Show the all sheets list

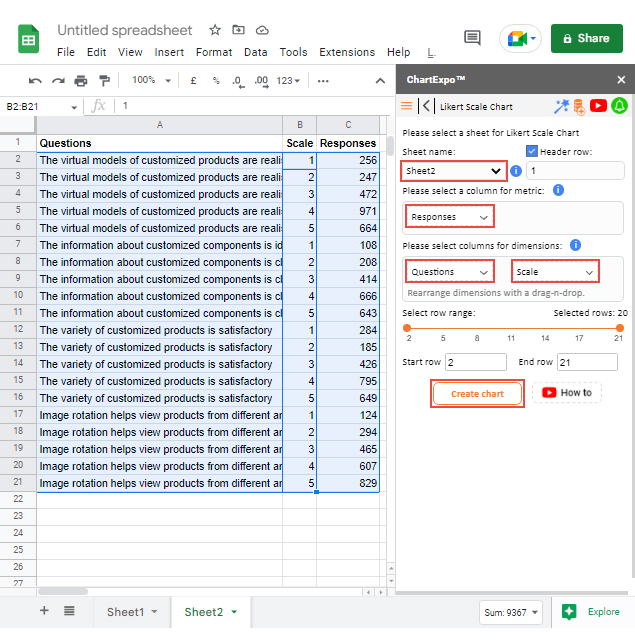pyautogui.click(x=69, y=611)
